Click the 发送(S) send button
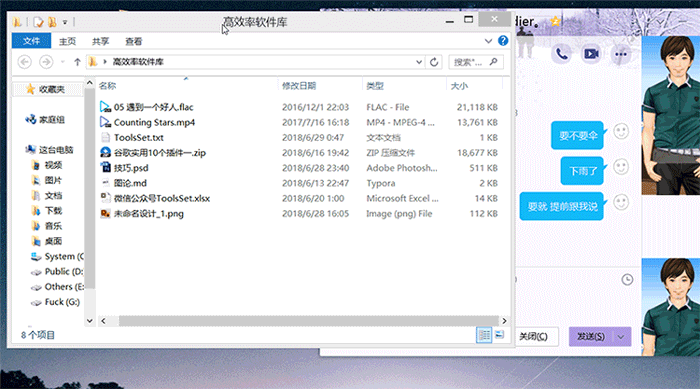The width and height of the screenshot is (700, 389). (591, 337)
